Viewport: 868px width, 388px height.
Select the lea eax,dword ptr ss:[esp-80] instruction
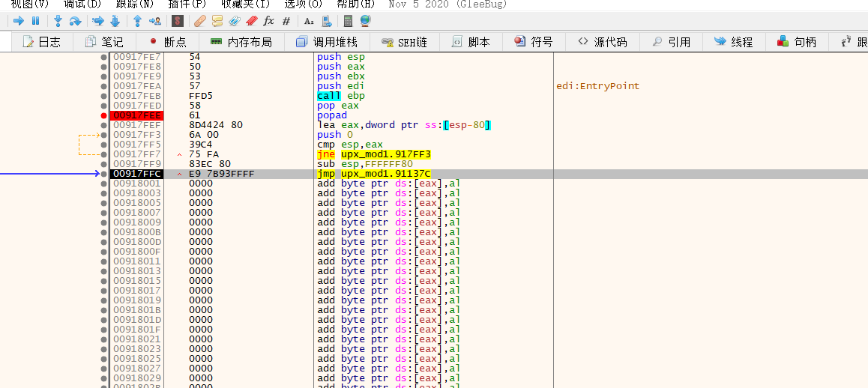click(x=404, y=125)
